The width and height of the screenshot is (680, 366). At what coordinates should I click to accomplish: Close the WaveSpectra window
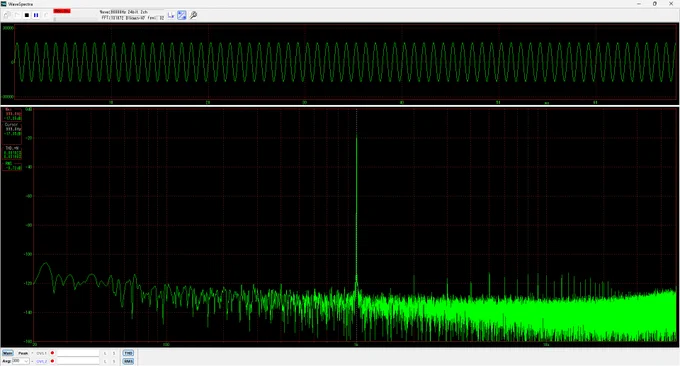point(671,3)
